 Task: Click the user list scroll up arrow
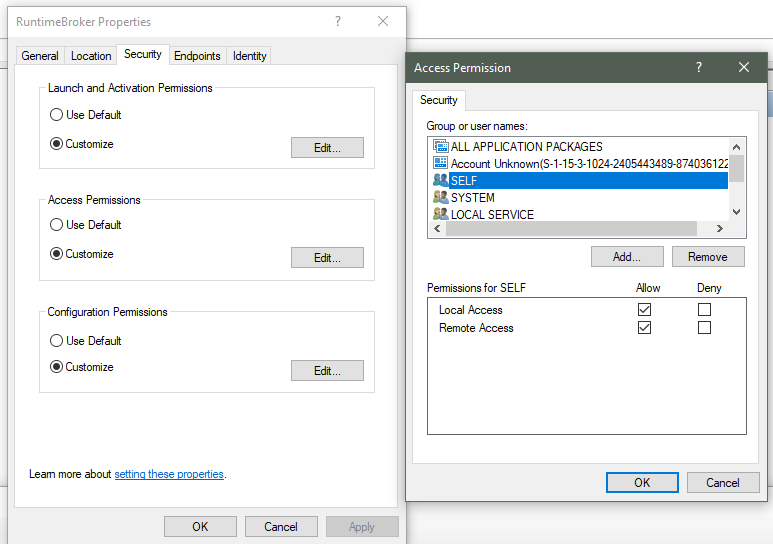737,146
